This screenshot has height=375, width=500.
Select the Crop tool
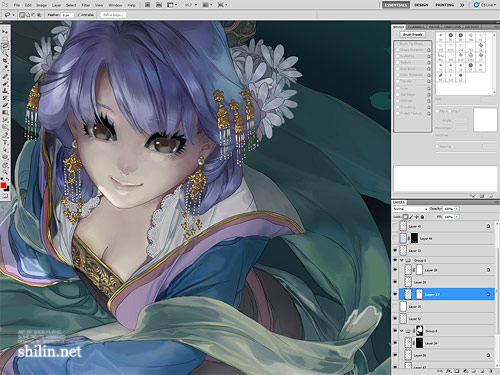click(x=5, y=60)
